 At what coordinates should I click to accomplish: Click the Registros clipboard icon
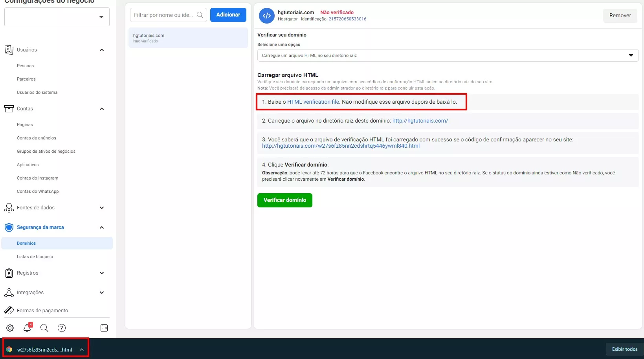coord(9,273)
